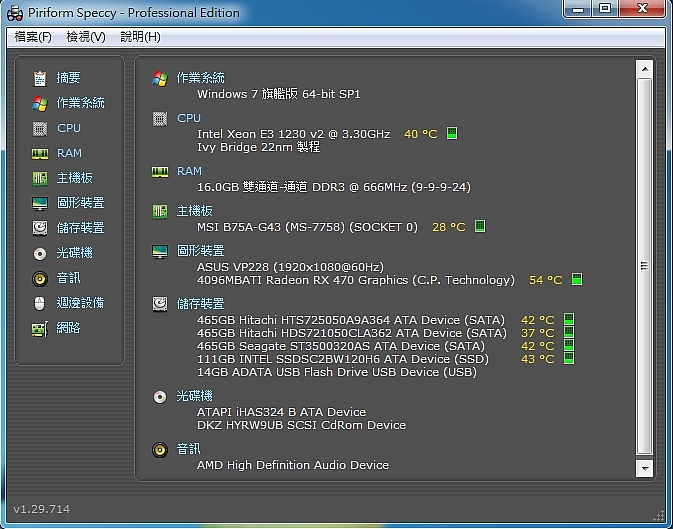Select 摘要 clipboard icon in sidebar
Screen dimensions: 673x529
click(40, 78)
